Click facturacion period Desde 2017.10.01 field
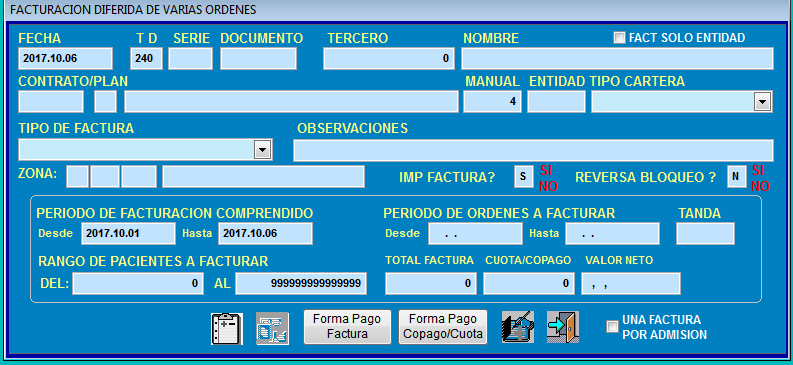The width and height of the screenshot is (793, 365). [128, 234]
